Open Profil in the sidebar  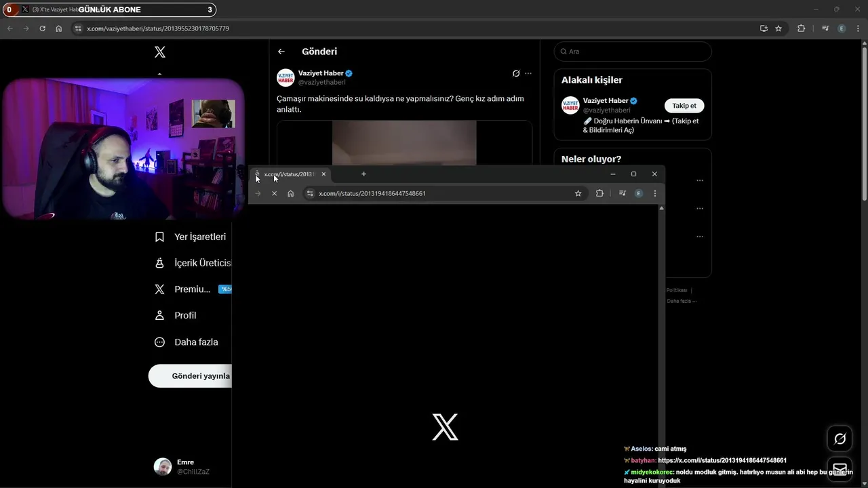pos(176,315)
